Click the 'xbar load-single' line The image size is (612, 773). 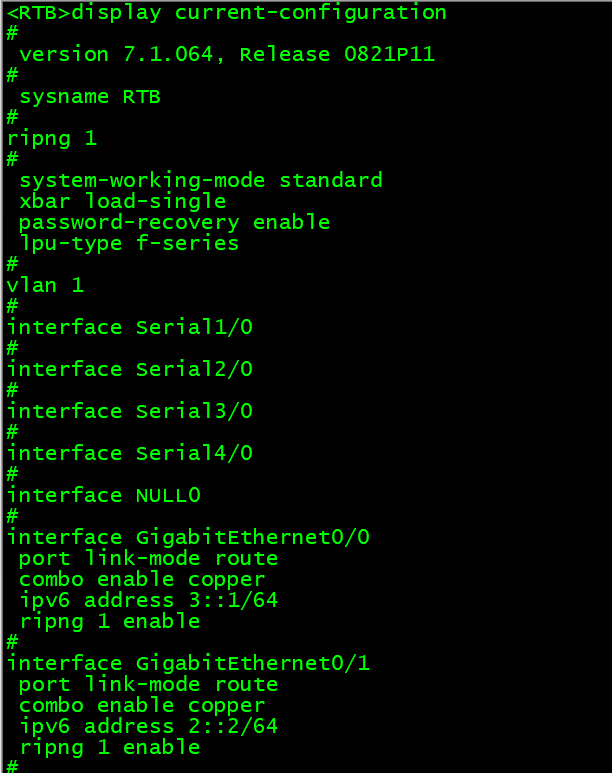click(122, 202)
